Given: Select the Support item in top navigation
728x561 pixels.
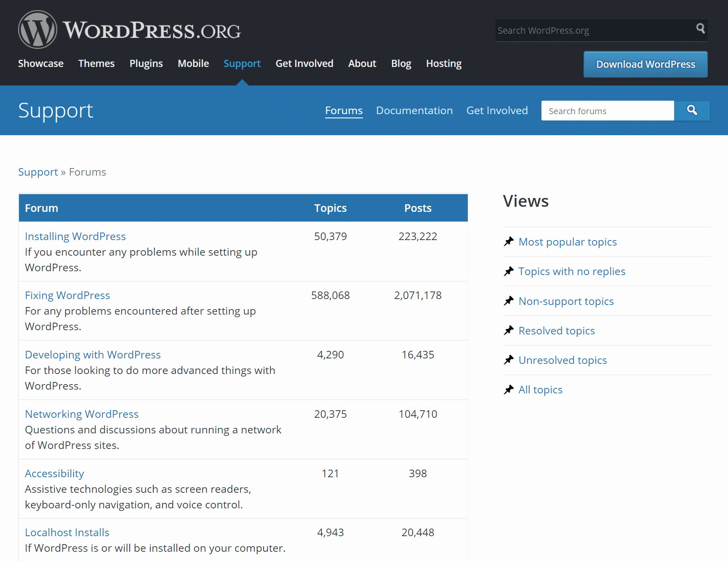Looking at the screenshot, I should 242,64.
